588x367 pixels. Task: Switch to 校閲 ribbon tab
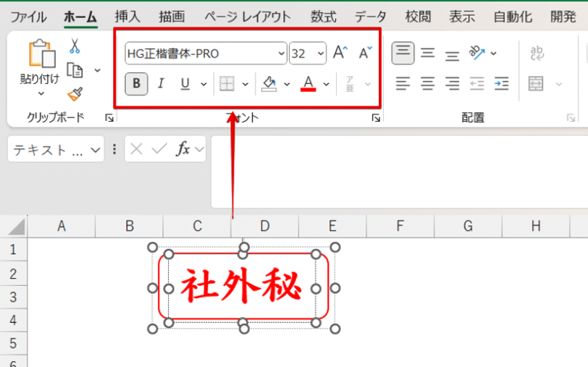[x=418, y=17]
